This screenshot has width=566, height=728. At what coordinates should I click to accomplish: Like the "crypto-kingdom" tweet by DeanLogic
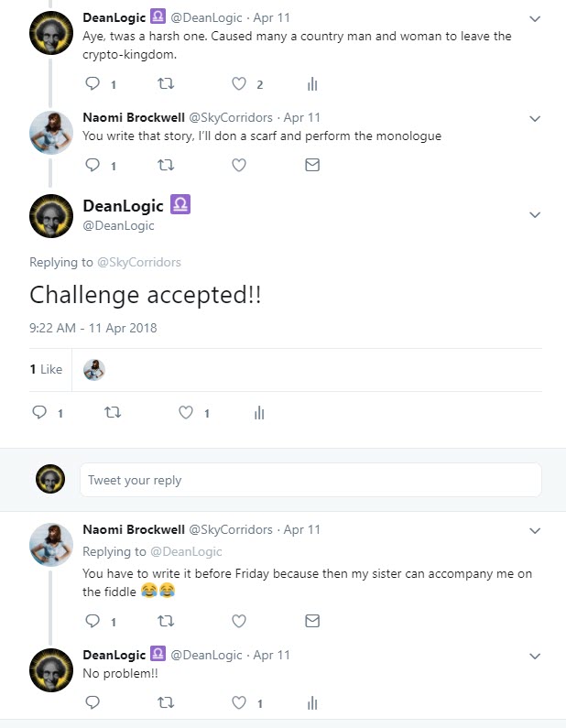pos(239,84)
